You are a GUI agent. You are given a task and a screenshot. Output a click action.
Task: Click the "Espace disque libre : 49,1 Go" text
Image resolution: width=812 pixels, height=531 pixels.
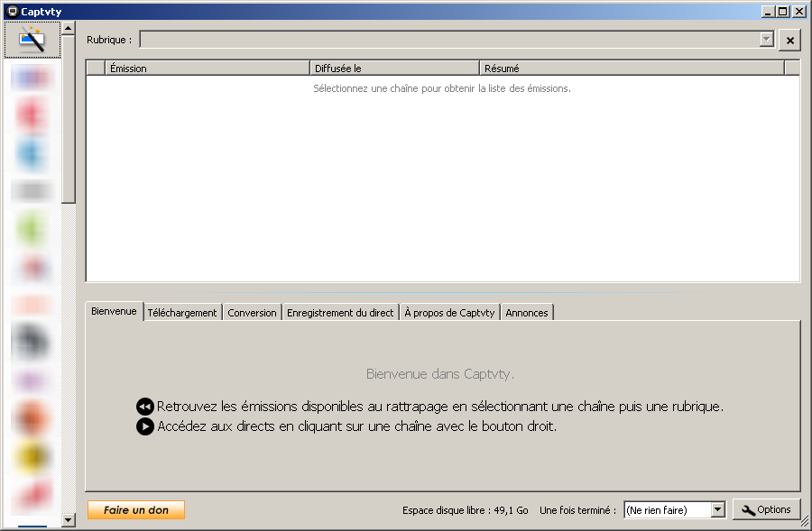click(x=465, y=510)
